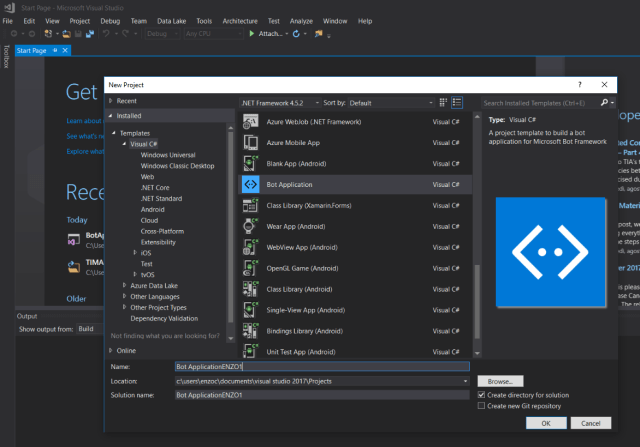Open the Location path dropdown arrow
640x447 pixels.
click(465, 381)
